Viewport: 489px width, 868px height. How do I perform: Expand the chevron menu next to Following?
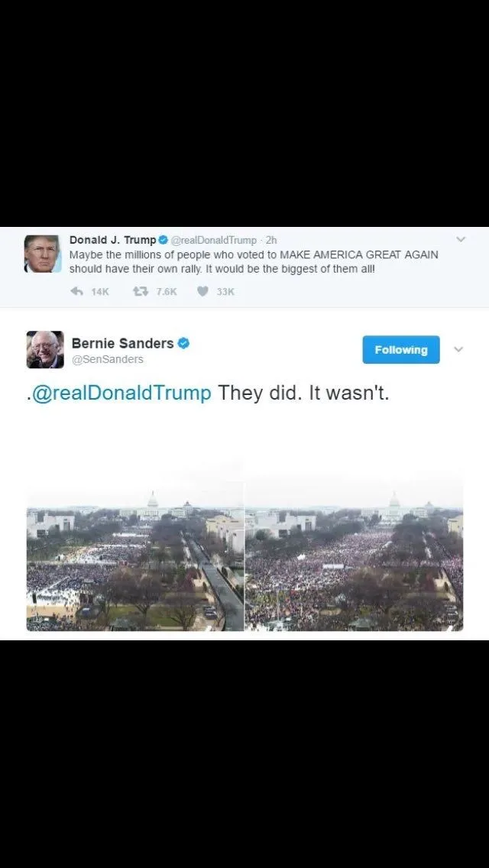458,350
